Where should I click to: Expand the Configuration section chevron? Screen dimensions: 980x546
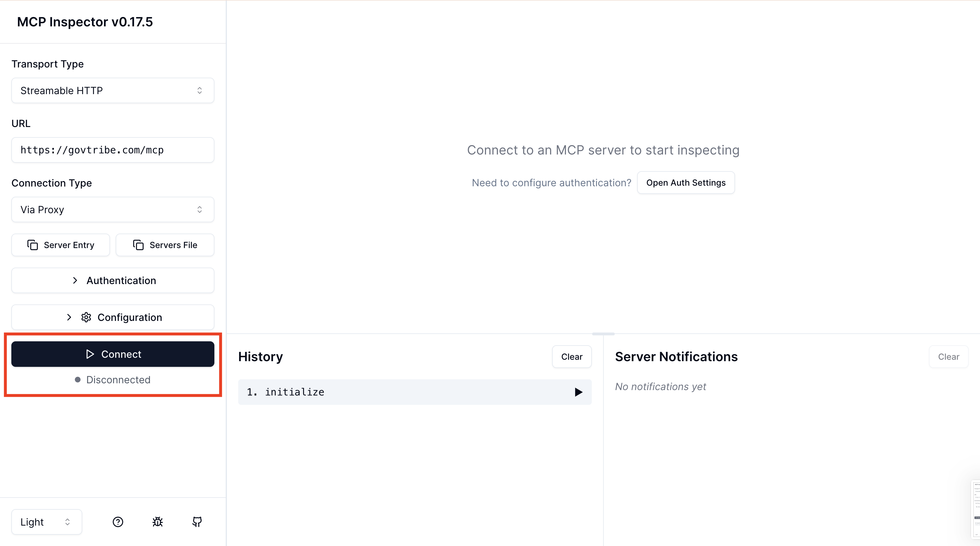(69, 317)
